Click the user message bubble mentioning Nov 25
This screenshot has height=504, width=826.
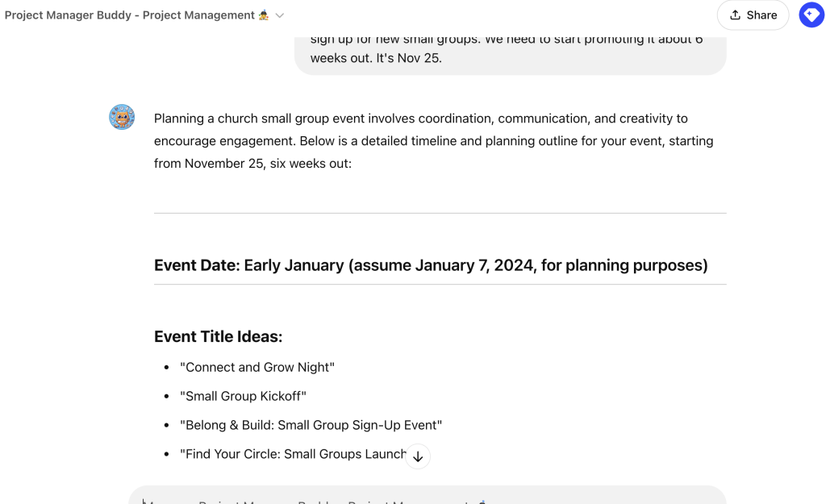click(510, 52)
